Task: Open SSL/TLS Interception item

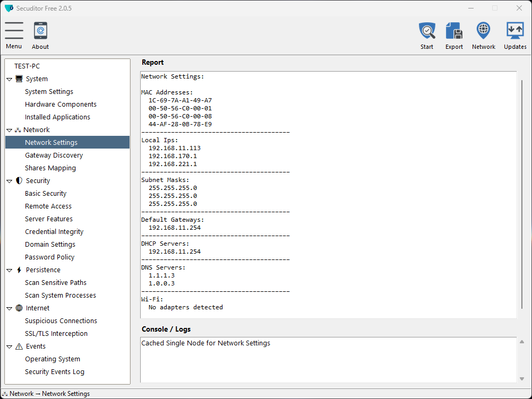Action: tap(56, 334)
